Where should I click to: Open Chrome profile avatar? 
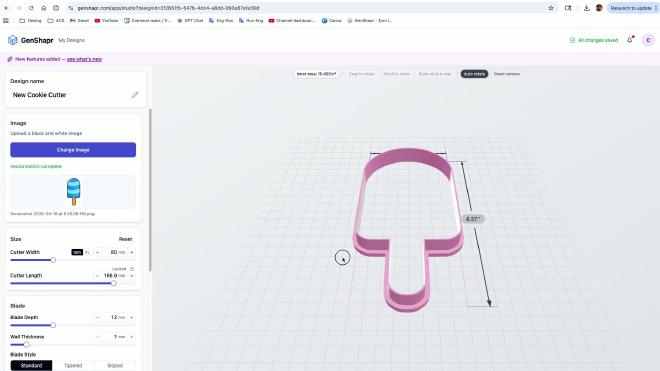599,8
